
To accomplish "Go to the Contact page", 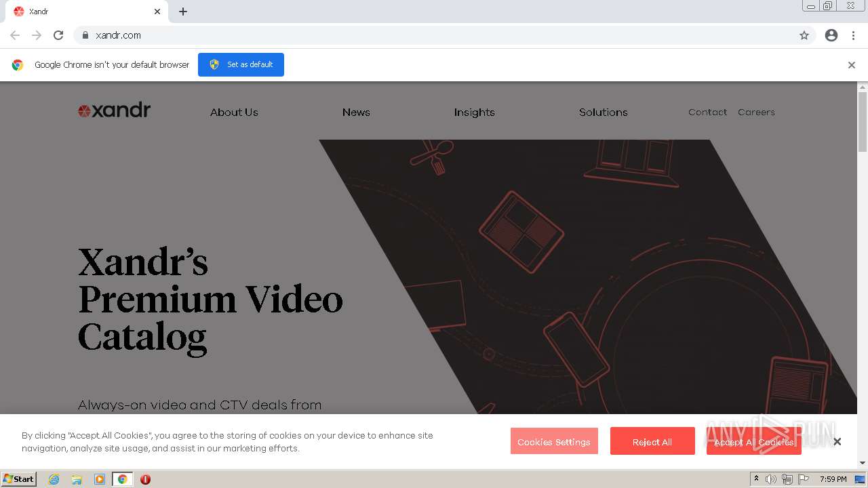I will point(707,113).
